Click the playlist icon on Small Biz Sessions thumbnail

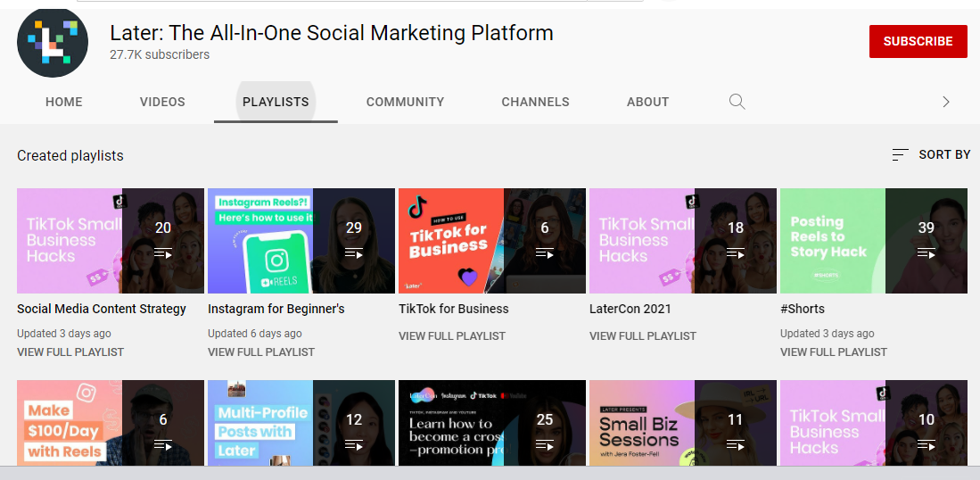click(x=735, y=444)
